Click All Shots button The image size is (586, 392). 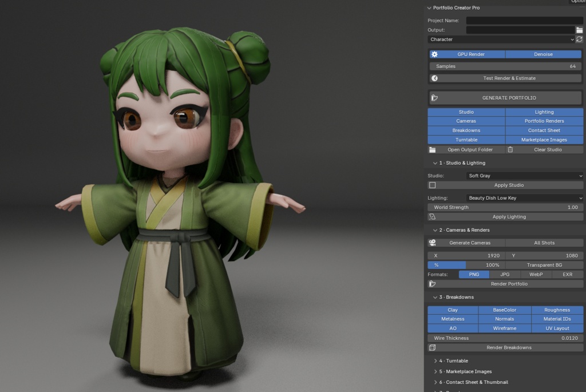pos(544,243)
